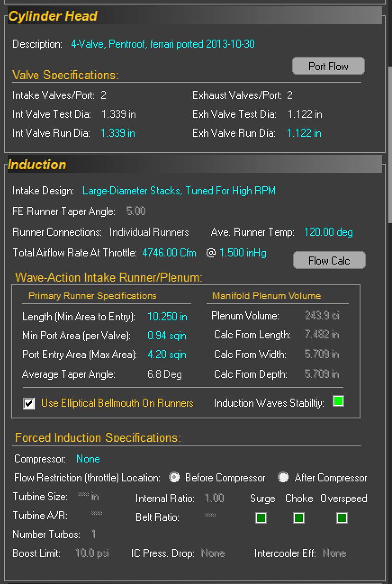Screen dimensions: 392x584
Task: Click the Induction Waves Stability indicator
Action: pyautogui.click(x=338, y=401)
